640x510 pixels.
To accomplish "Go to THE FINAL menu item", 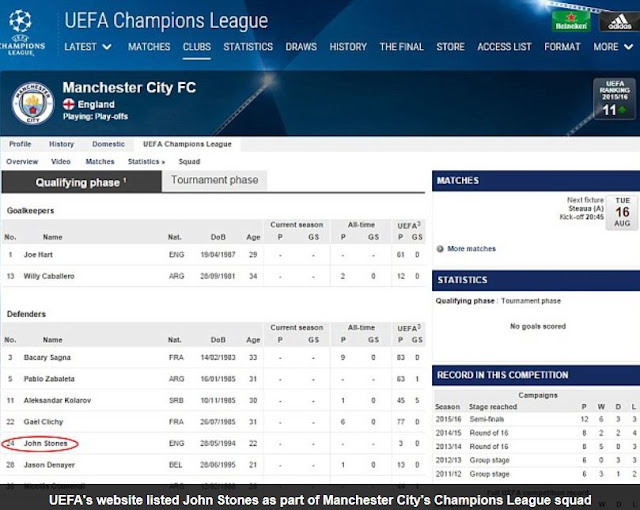I will pos(401,47).
